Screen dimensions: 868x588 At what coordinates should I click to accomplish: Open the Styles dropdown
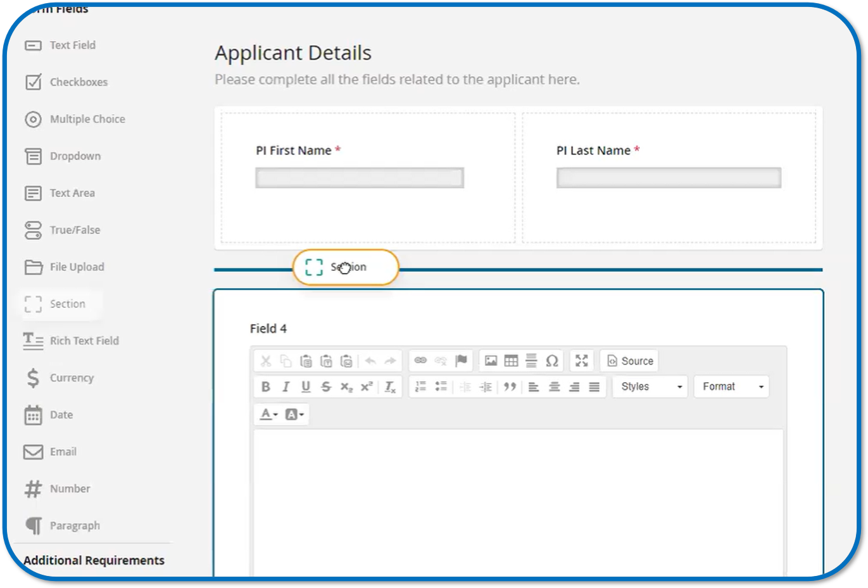649,386
